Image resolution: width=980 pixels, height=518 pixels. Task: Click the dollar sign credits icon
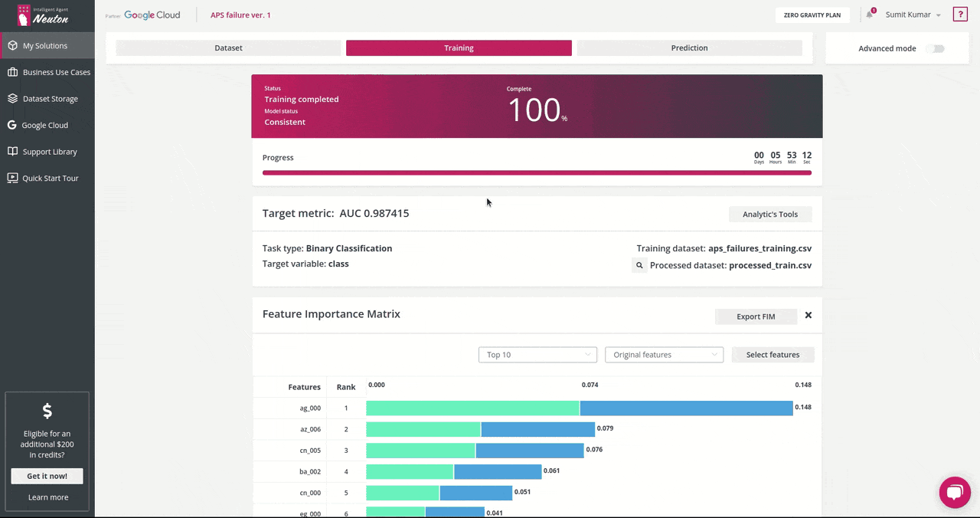coord(47,411)
